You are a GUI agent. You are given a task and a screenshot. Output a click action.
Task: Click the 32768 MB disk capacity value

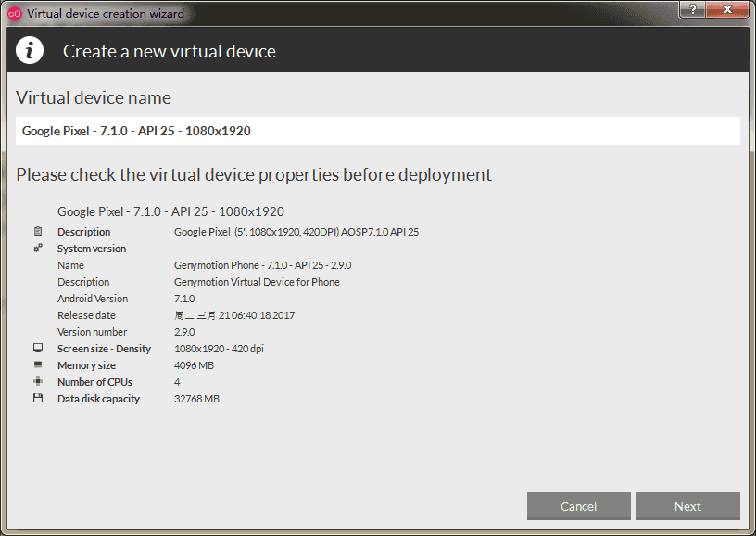(x=196, y=399)
